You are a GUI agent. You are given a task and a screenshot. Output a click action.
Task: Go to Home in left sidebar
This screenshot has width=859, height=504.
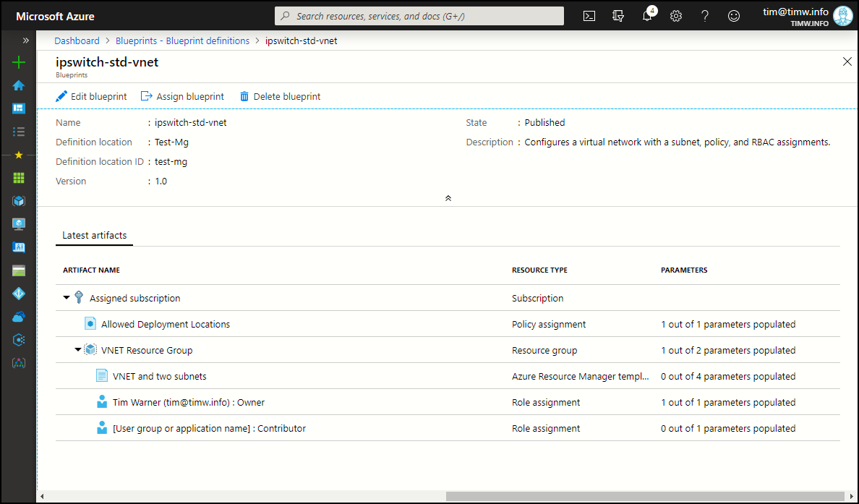tap(19, 85)
